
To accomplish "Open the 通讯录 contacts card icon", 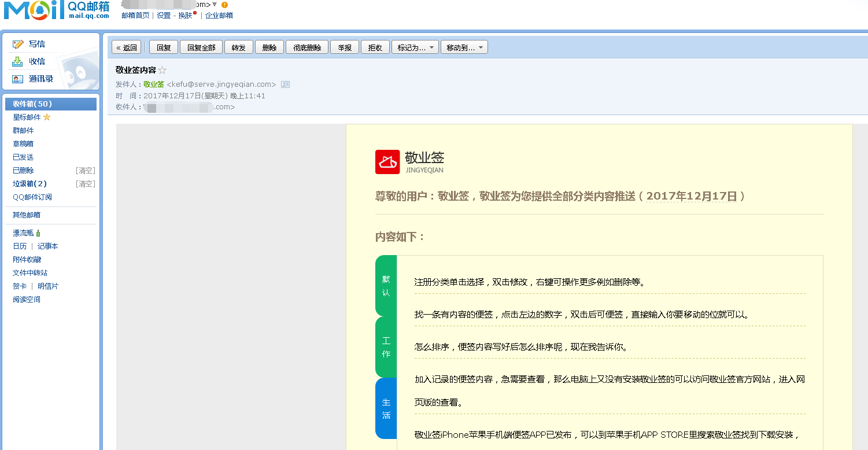I will (x=18, y=79).
